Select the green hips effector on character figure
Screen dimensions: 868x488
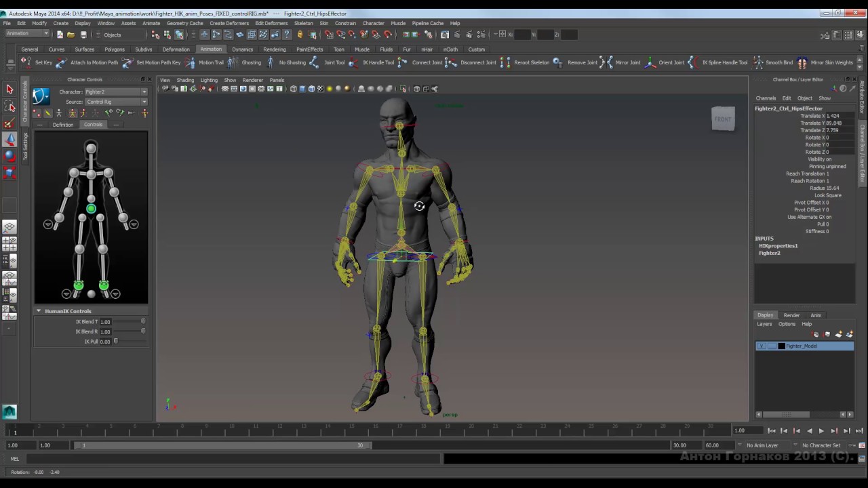coord(91,209)
